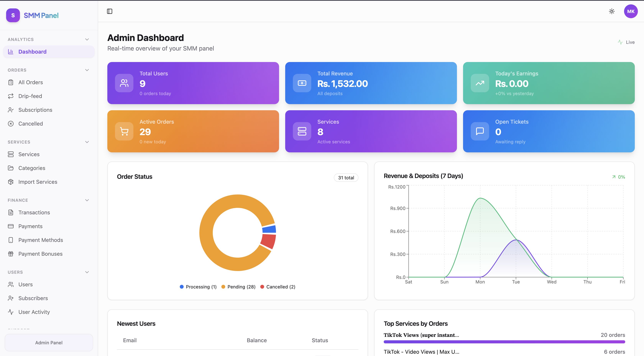Click the Active Orders cart icon
644x356 pixels.
click(124, 131)
